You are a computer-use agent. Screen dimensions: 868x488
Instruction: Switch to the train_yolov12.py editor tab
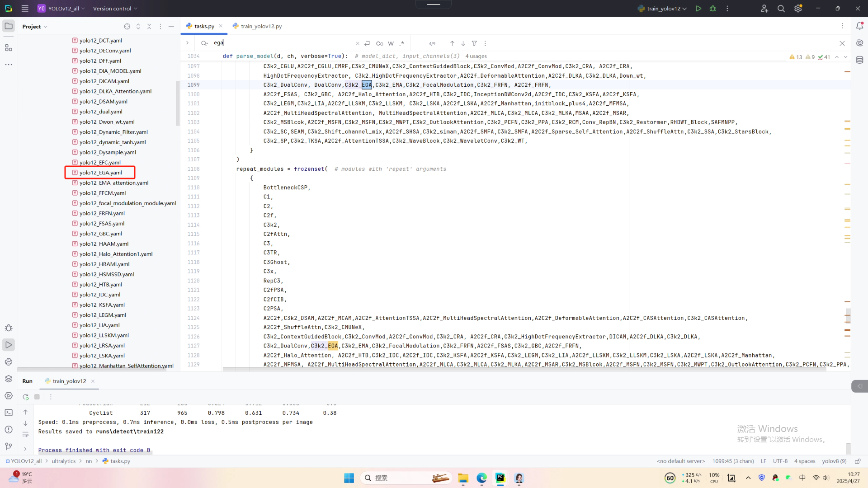[x=261, y=26]
